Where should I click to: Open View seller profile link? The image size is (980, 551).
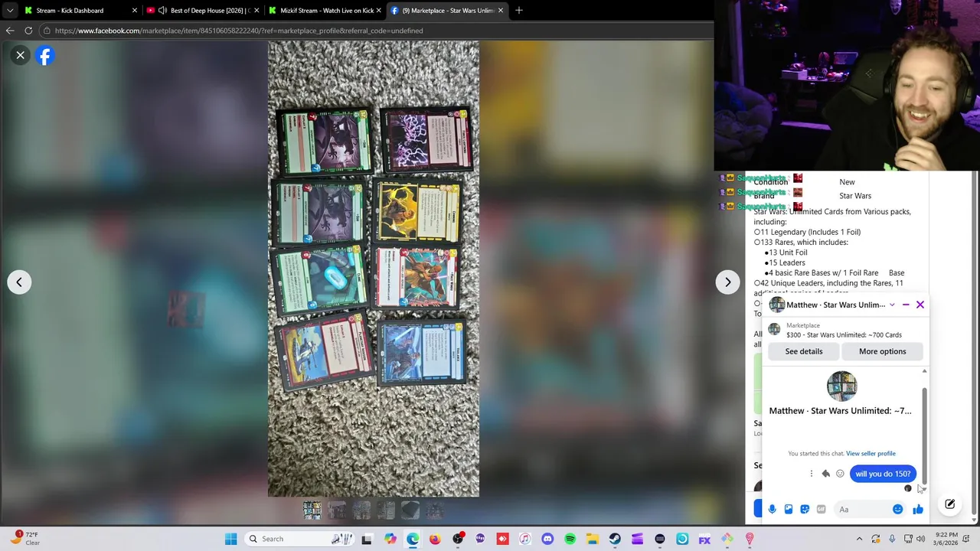[x=871, y=454]
